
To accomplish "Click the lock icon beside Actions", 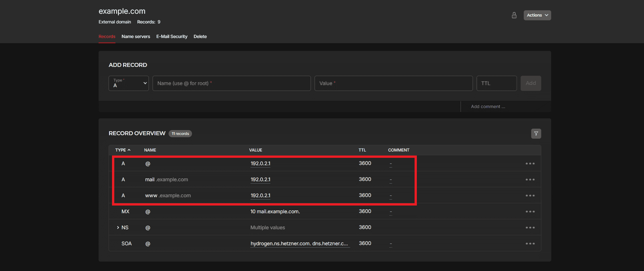I will click(514, 15).
